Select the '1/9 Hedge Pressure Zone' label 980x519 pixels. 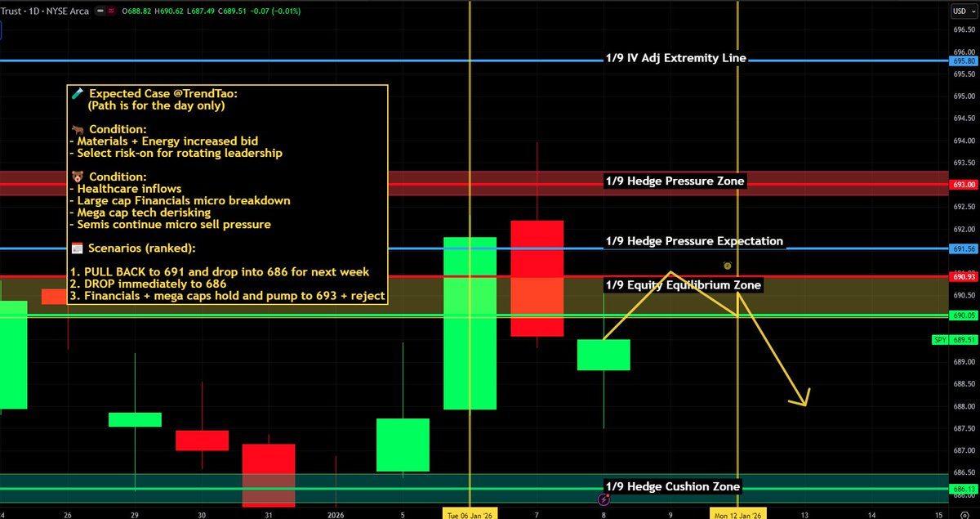pos(674,181)
